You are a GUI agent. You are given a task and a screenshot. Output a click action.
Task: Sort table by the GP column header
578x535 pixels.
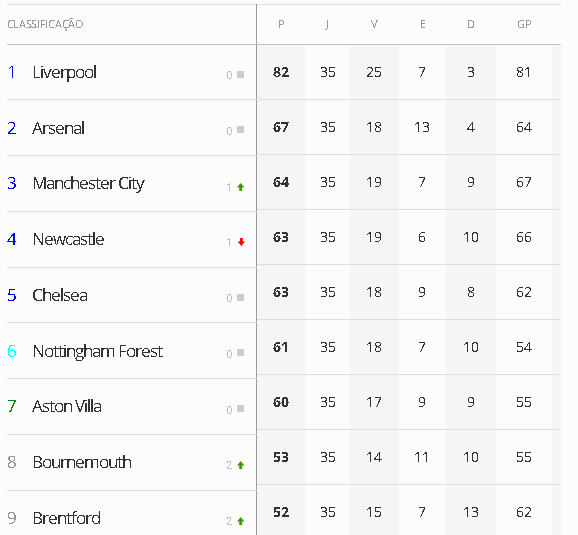pos(524,24)
